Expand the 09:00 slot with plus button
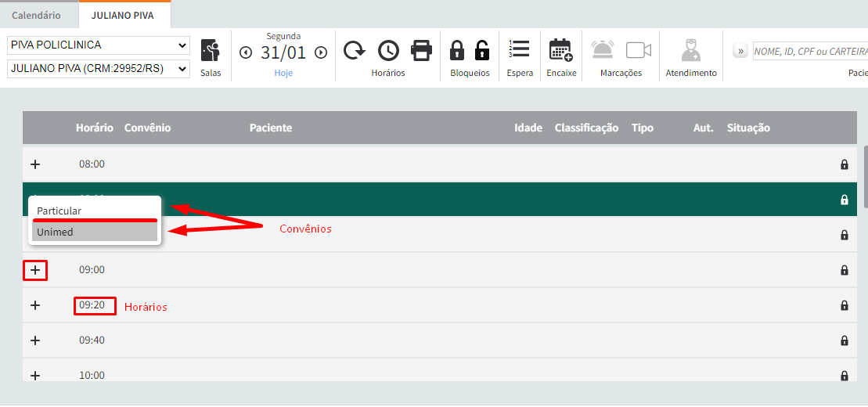Image resolution: width=868 pixels, height=407 pixels. click(x=35, y=270)
